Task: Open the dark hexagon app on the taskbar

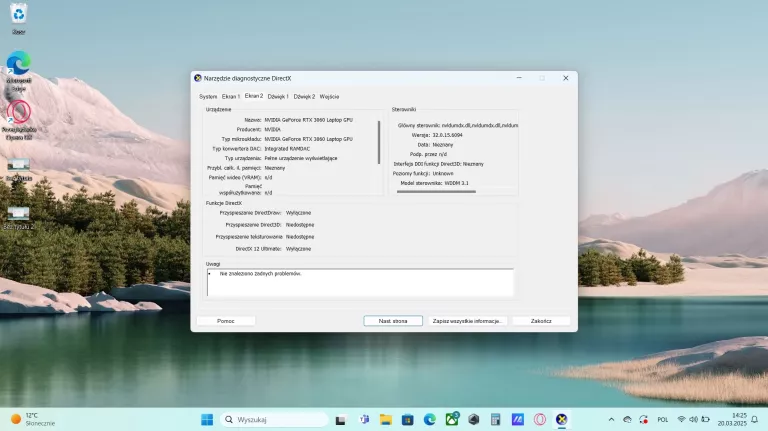Action: click(x=474, y=420)
